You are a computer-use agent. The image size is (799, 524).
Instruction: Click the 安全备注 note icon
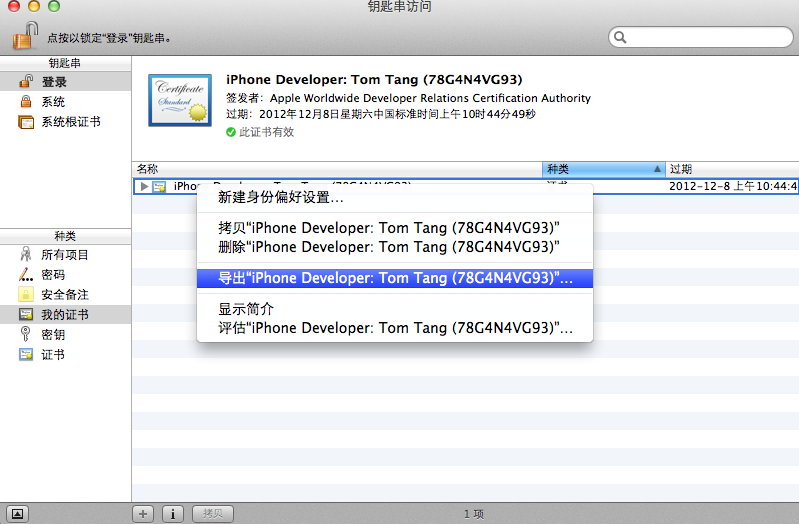[26, 294]
